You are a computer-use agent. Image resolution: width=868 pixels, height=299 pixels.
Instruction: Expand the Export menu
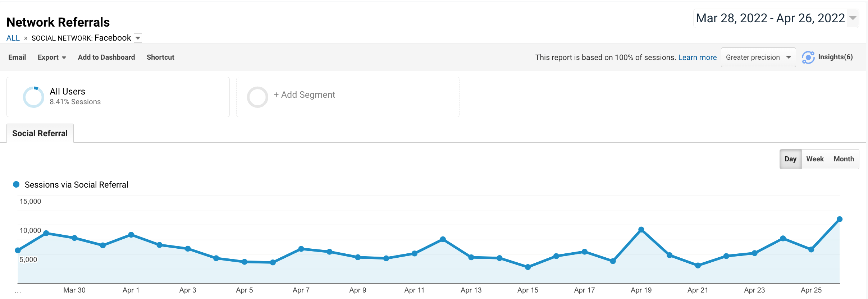coord(52,57)
